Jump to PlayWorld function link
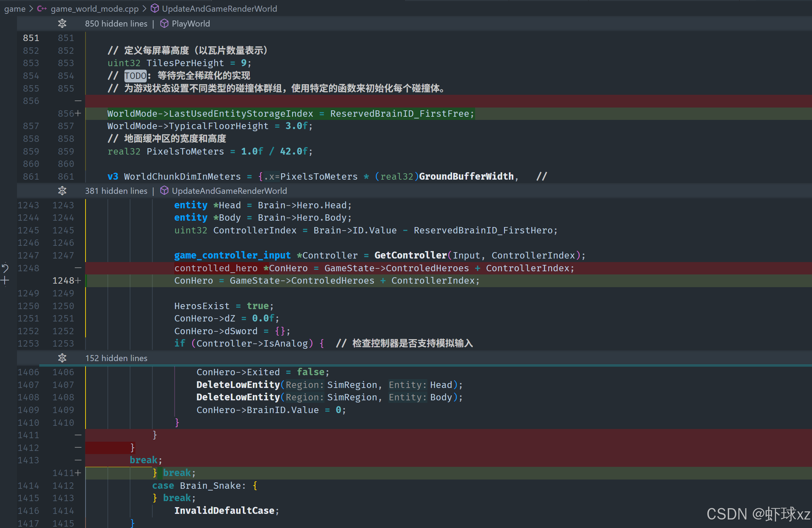 tap(191, 24)
